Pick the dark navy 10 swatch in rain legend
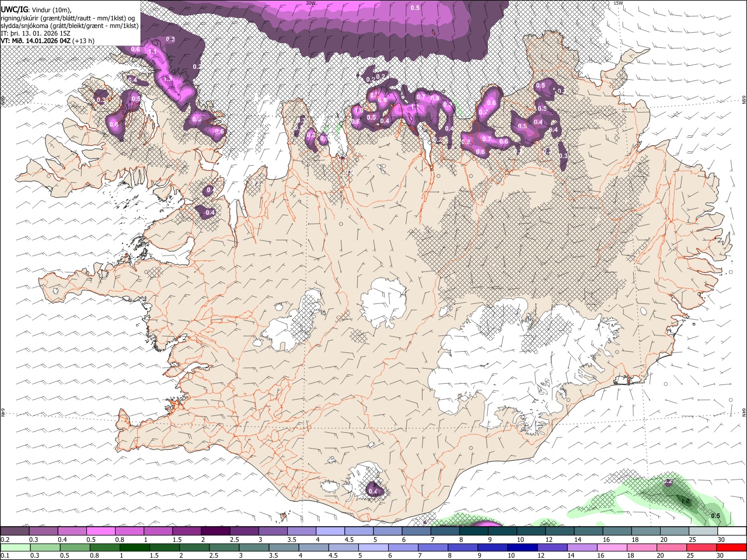The width and height of the screenshot is (747, 560). [522, 548]
